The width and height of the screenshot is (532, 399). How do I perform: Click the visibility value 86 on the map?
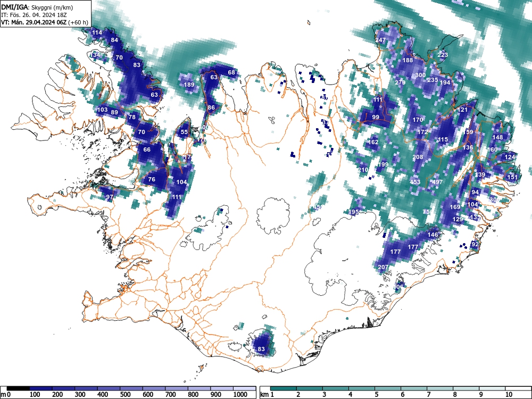click(x=211, y=107)
